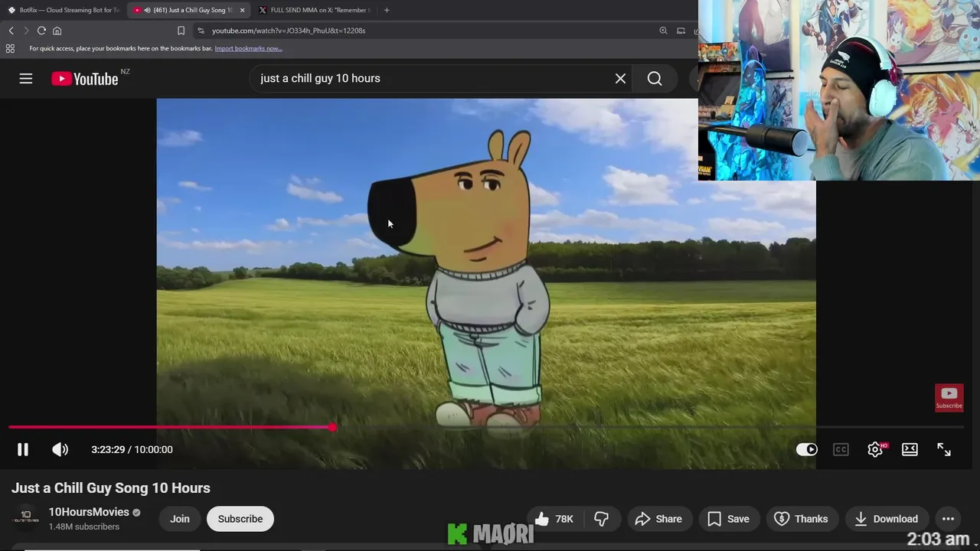Switch to the FULL SEND MMA on X tab

314,10
